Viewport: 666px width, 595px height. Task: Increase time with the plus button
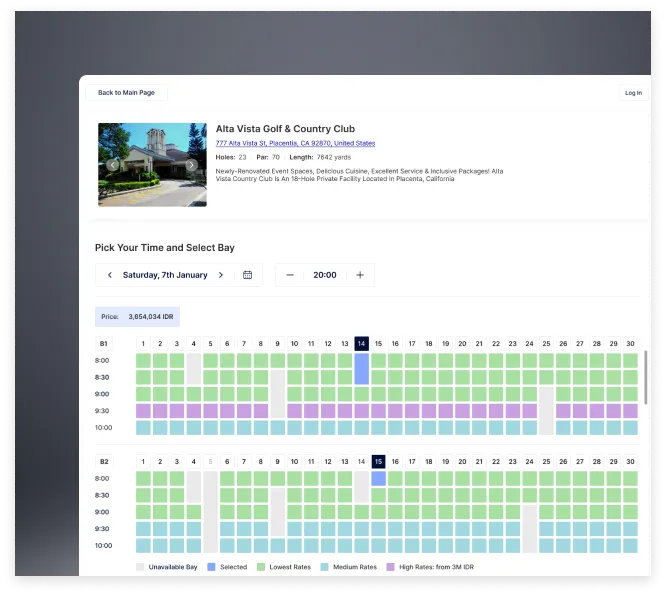click(359, 275)
